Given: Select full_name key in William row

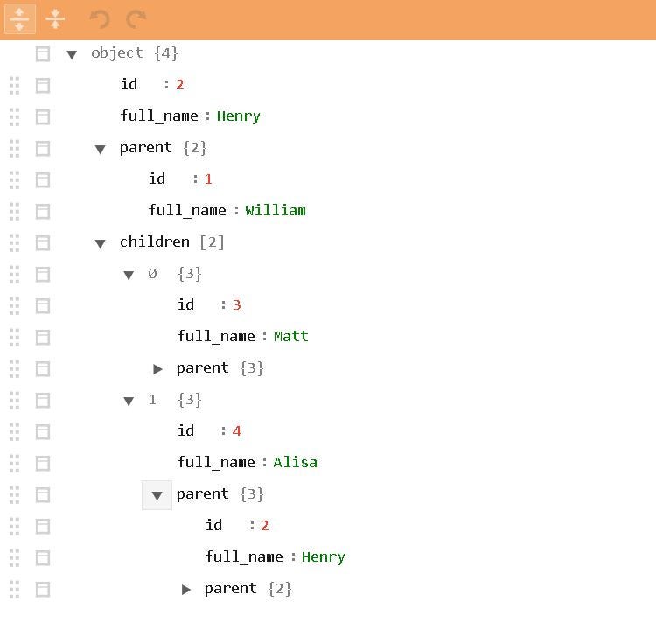Looking at the screenshot, I should click(187, 211).
